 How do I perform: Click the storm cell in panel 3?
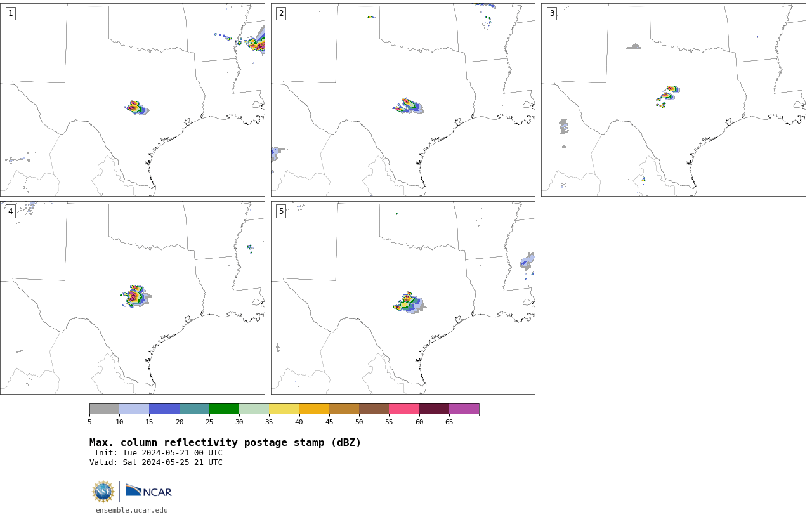pyautogui.click(x=667, y=96)
